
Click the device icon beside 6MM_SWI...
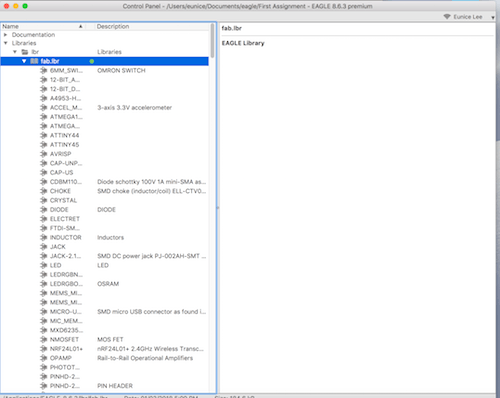pos(43,70)
